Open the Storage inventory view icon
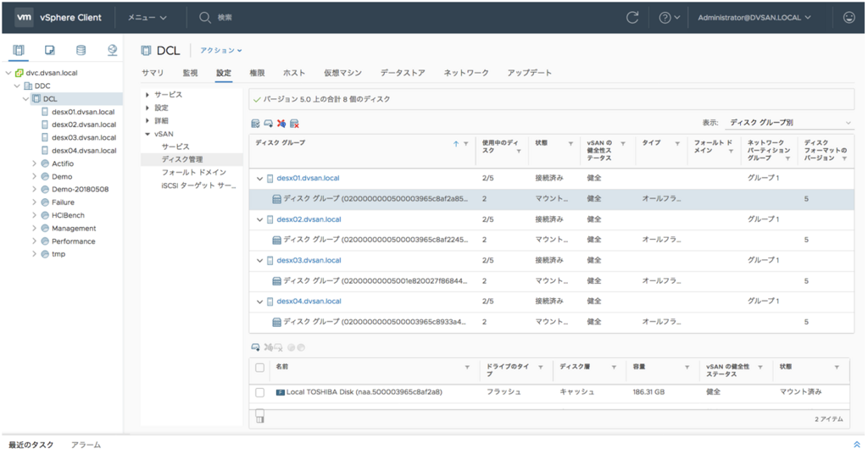The image size is (868, 454). click(x=81, y=50)
